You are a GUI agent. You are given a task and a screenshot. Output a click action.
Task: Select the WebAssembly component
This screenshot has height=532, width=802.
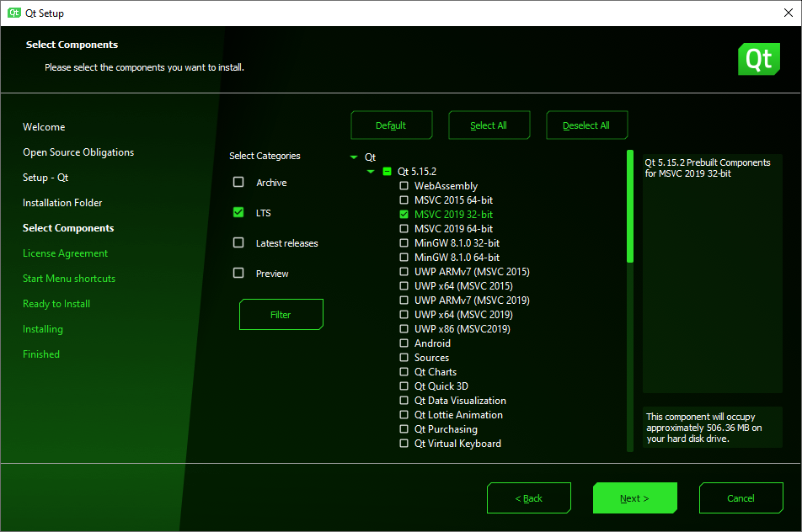(404, 185)
